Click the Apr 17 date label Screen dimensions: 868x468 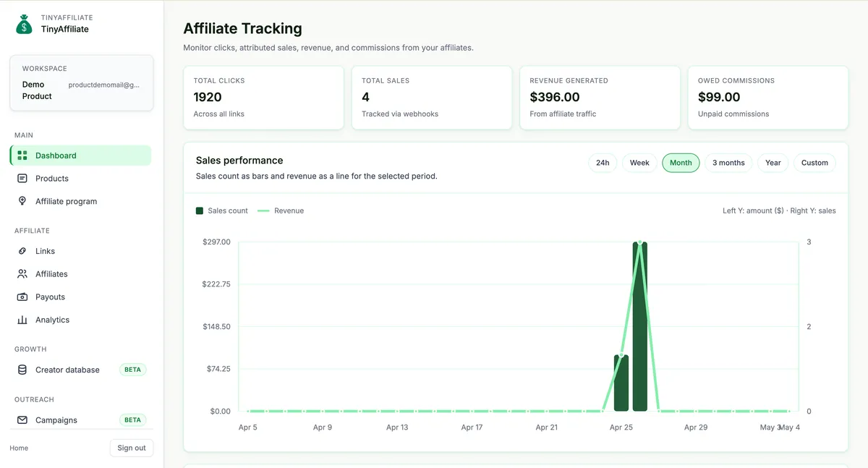pyautogui.click(x=472, y=427)
